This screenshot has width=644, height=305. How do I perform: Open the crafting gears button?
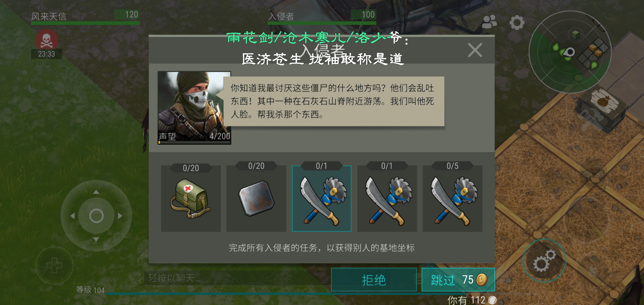click(x=544, y=260)
